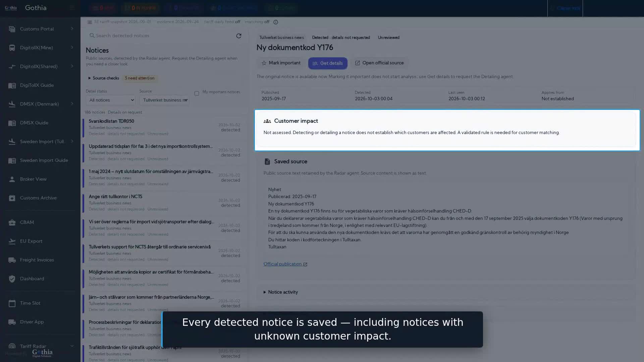The image size is (644, 362).
Task: Expand the Customs Portal submenu chevron
Action: (x=72, y=29)
